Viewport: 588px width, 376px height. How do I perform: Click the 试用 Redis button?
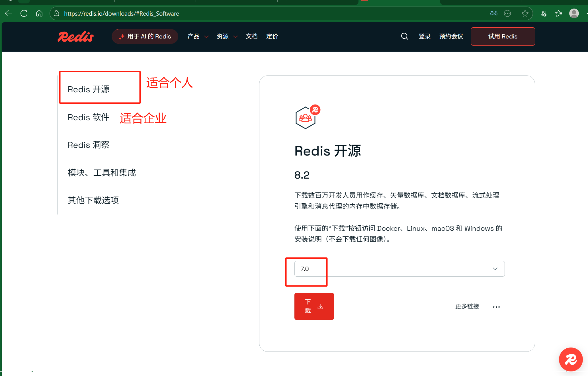[503, 36]
